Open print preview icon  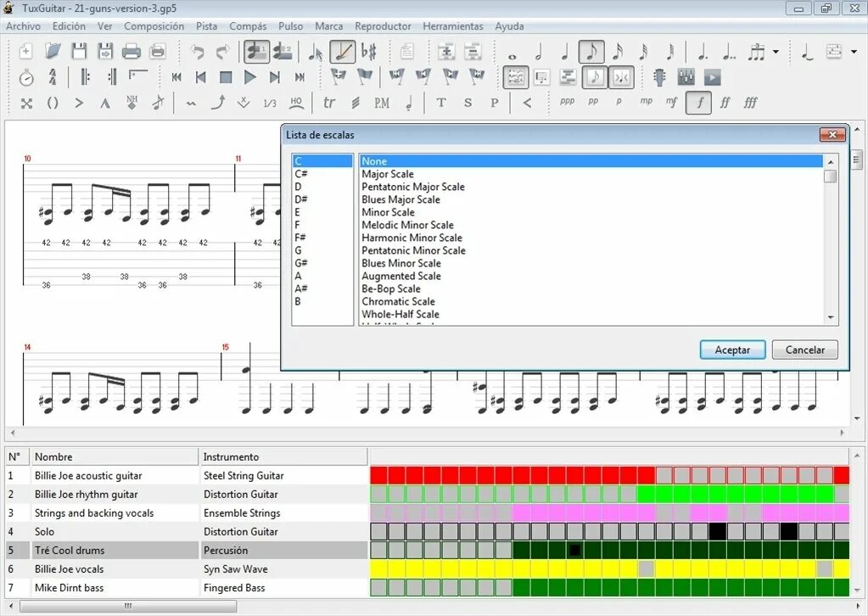point(158,52)
